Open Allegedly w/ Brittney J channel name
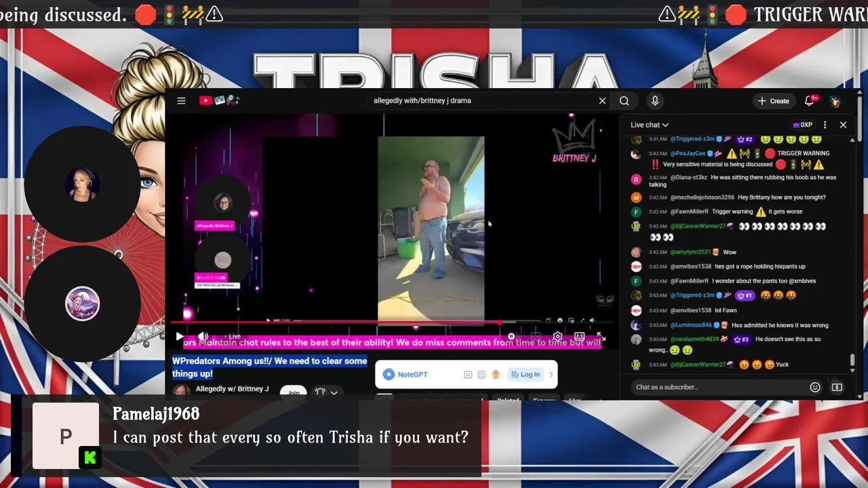 (232, 389)
